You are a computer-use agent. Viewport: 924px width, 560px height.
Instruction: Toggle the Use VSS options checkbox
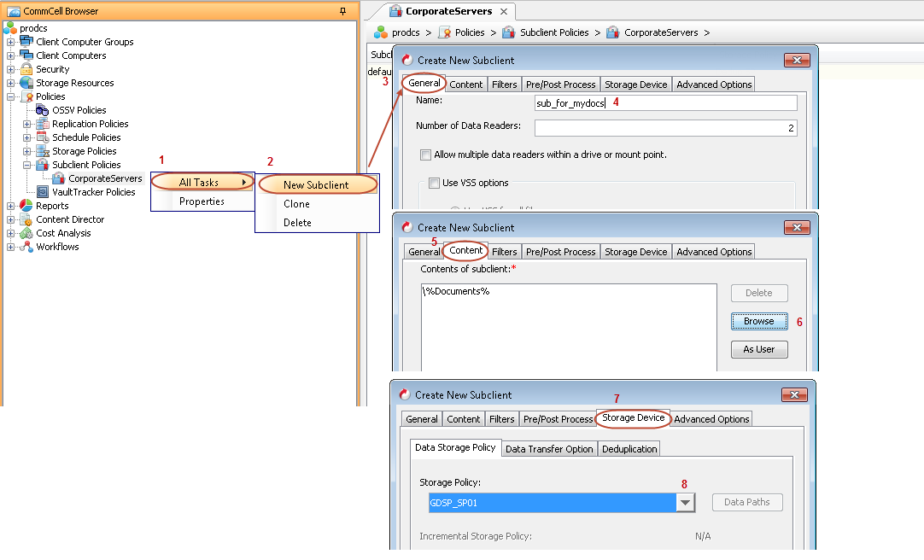point(434,183)
